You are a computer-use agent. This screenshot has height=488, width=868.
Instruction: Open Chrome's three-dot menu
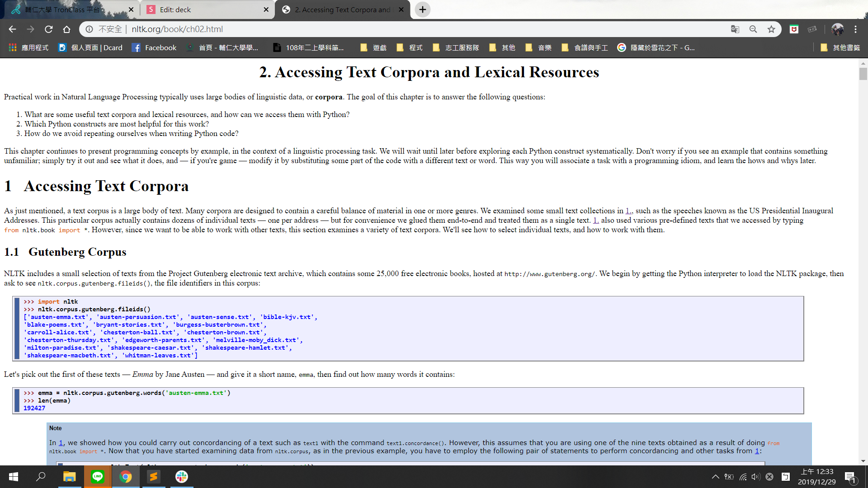(x=855, y=29)
